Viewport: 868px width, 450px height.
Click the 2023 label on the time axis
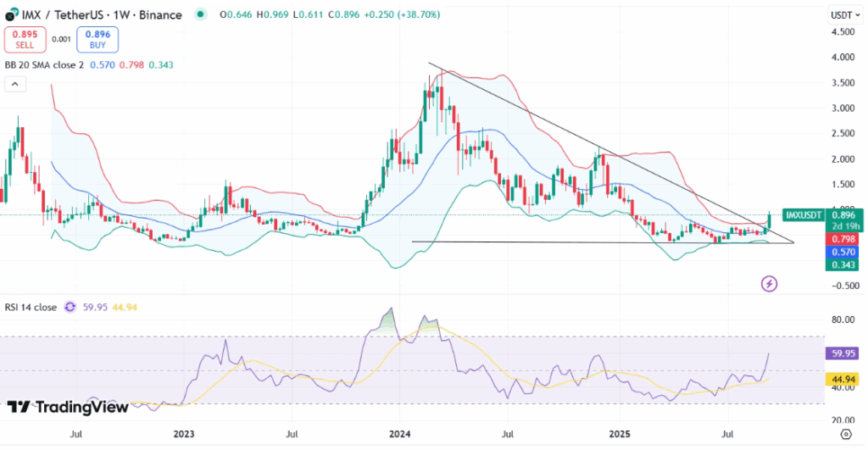click(184, 434)
